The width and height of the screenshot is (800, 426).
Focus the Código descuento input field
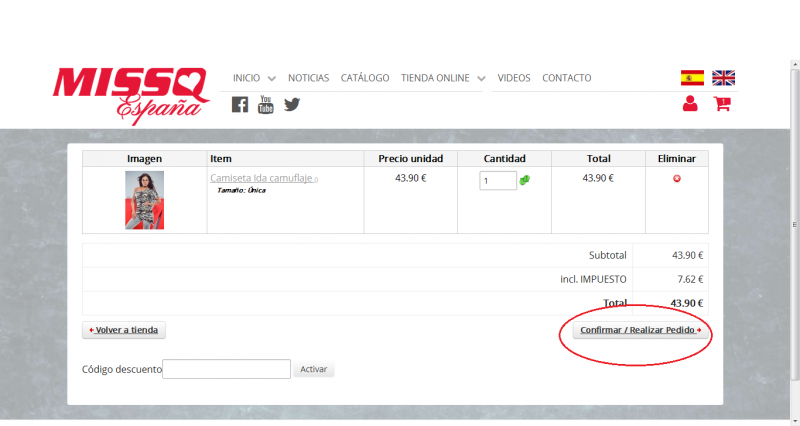[226, 369]
